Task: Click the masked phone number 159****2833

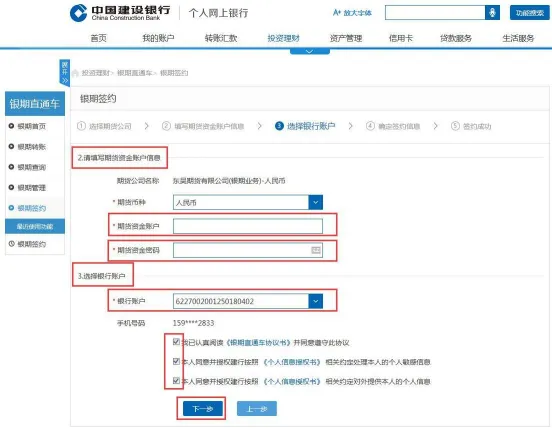Action: (193, 323)
